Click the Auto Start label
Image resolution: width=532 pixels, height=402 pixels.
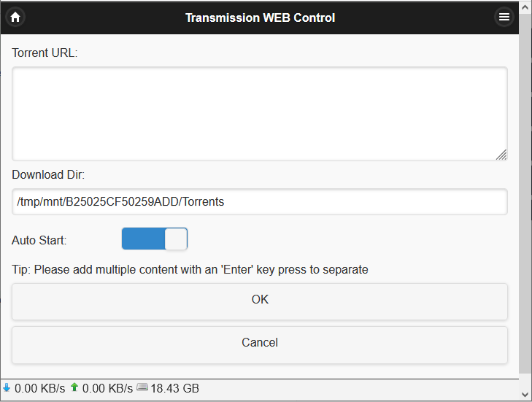pos(39,239)
